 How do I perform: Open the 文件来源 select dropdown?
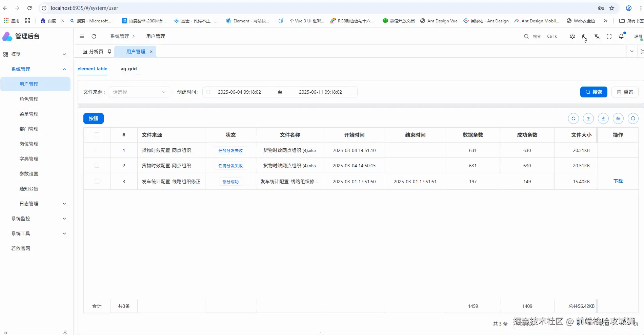(139, 92)
